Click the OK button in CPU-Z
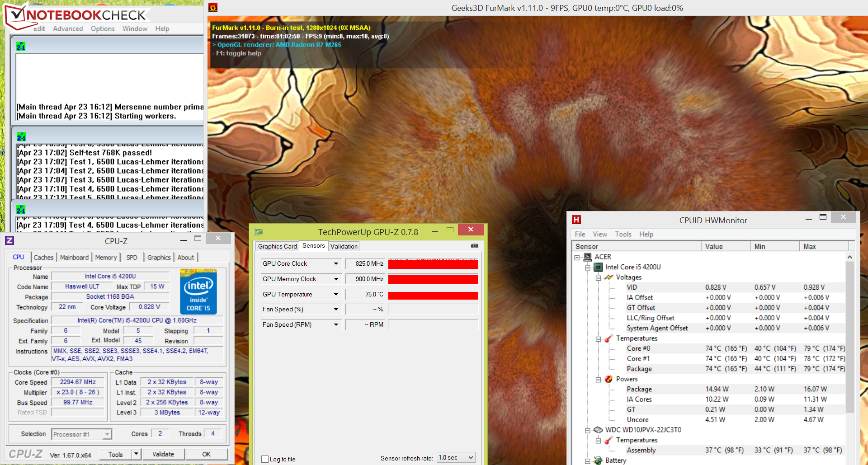This screenshot has width=868, height=465. point(206,454)
